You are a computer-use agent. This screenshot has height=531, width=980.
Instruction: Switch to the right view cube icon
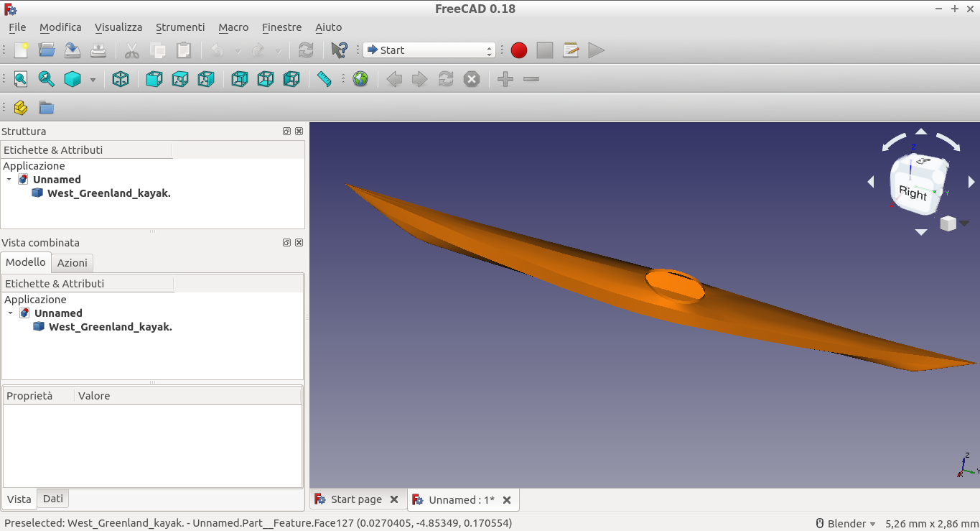206,79
